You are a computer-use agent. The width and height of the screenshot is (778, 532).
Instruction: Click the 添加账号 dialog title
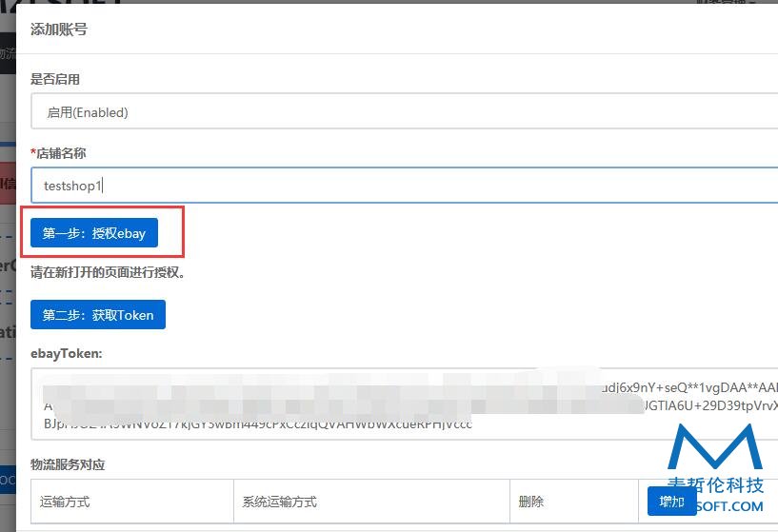[x=59, y=30]
